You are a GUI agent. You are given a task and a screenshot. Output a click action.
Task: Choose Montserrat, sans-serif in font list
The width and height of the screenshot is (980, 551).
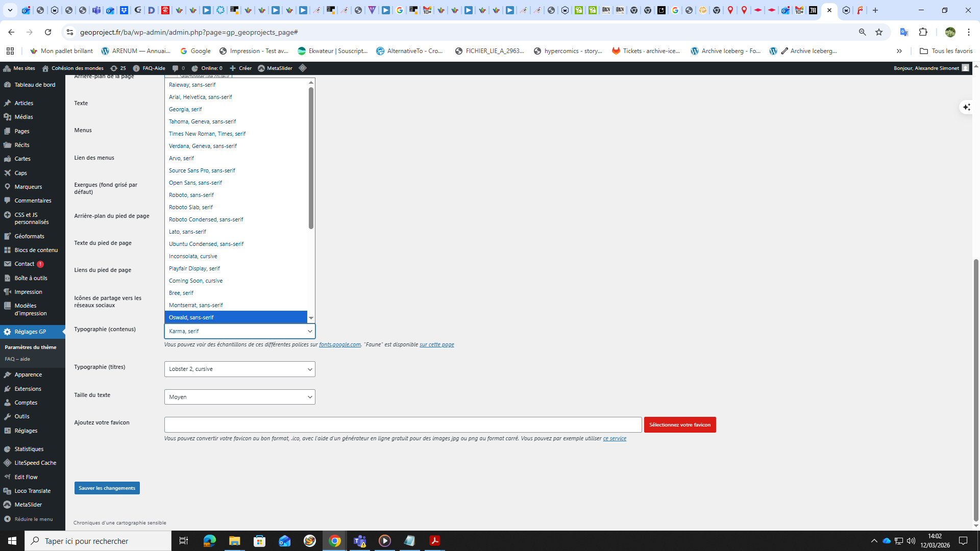(196, 305)
